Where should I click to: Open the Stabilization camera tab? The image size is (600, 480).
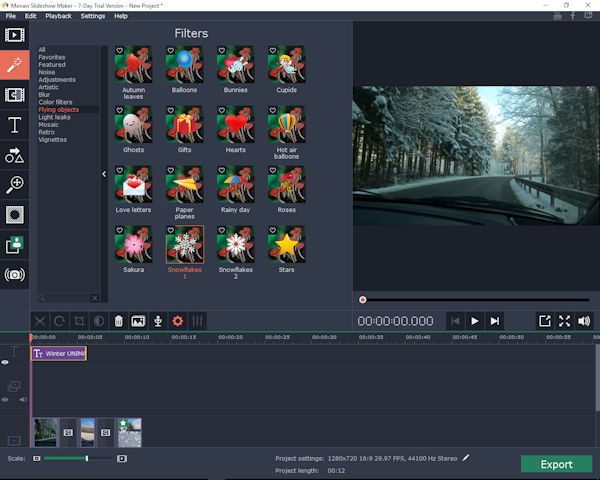click(x=15, y=274)
